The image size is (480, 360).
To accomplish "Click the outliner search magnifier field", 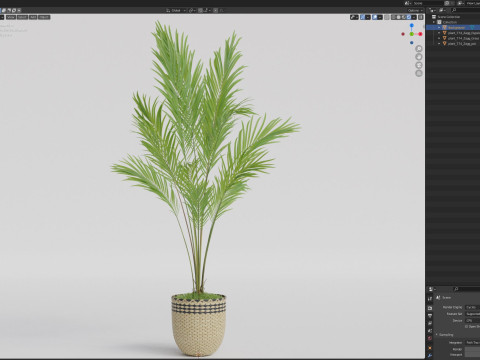I will point(466,10).
